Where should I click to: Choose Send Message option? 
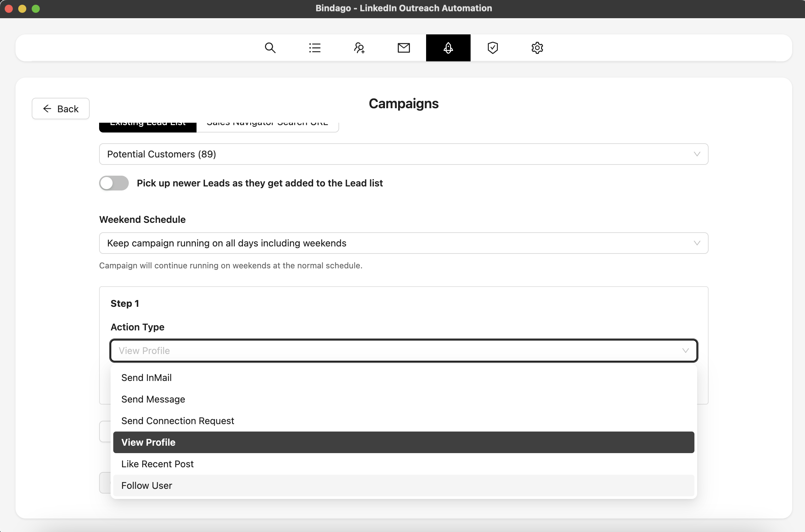tap(153, 400)
